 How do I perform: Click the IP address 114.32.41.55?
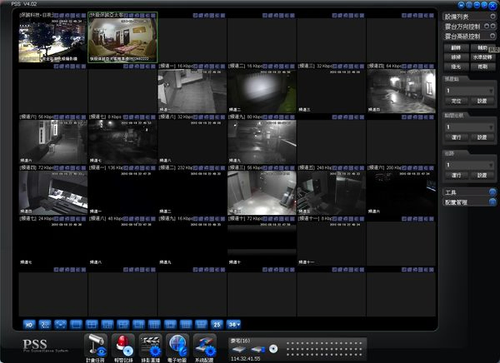point(245,359)
